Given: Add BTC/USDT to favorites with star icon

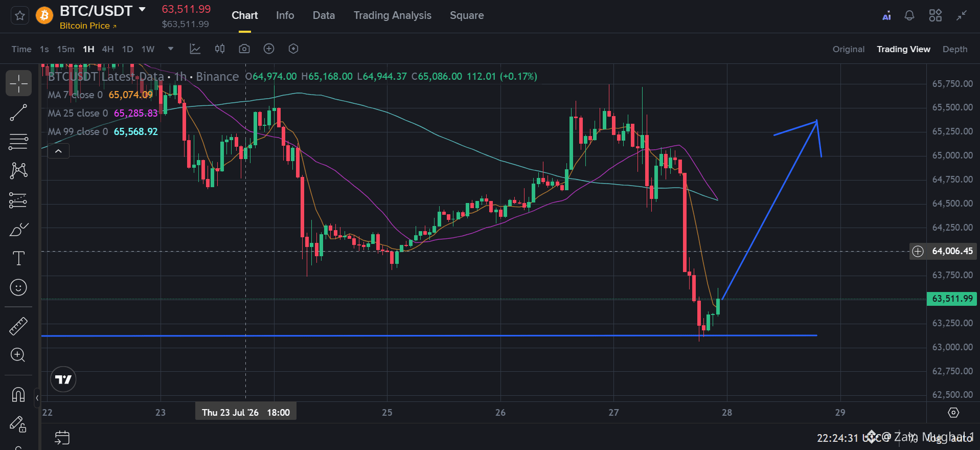Looking at the screenshot, I should coord(20,16).
